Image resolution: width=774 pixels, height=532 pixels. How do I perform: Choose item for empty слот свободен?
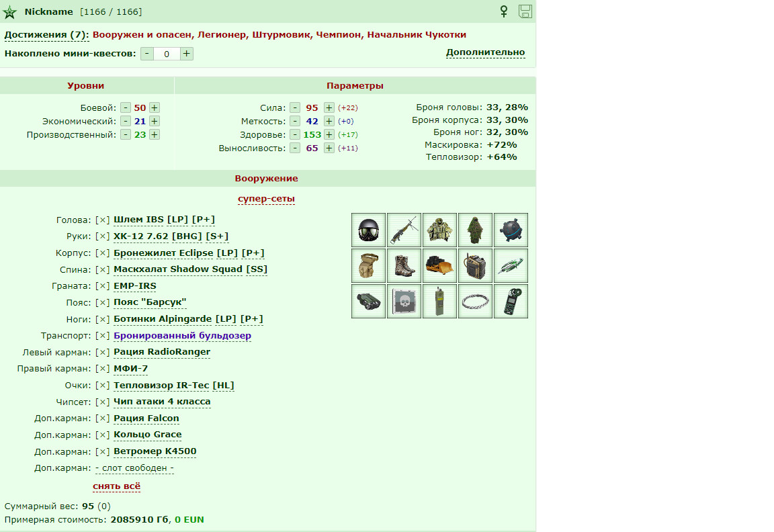point(135,468)
